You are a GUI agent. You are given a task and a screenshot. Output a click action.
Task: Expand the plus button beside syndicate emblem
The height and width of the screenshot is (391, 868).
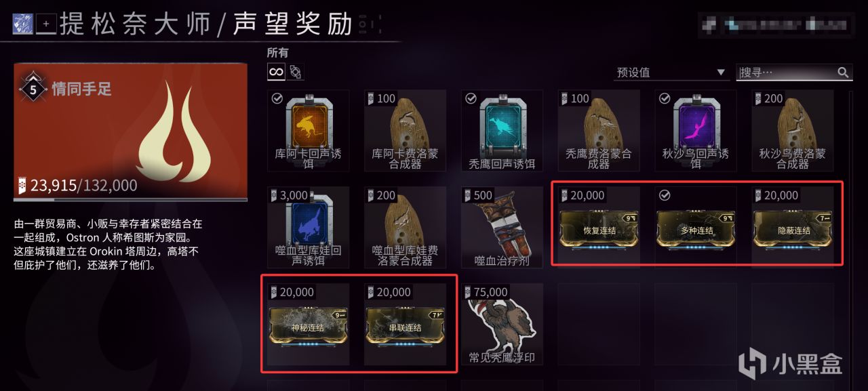(46, 24)
